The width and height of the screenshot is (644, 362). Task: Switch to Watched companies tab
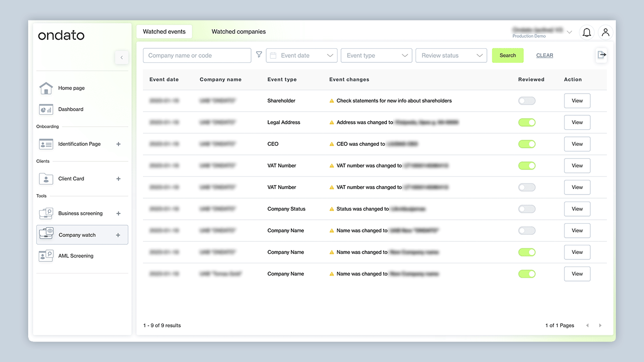[238, 32]
